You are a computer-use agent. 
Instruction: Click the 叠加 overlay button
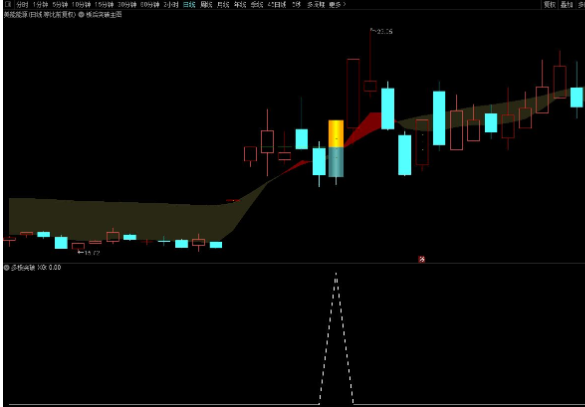tap(566, 4)
